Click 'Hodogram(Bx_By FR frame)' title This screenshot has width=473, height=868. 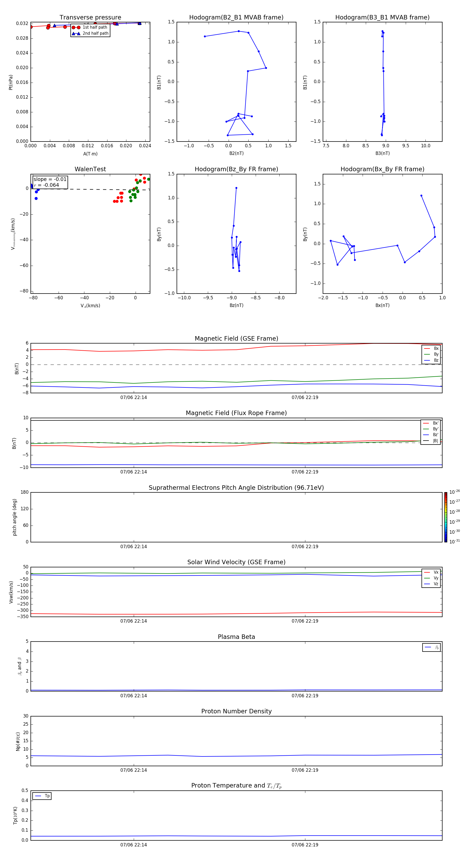(x=382, y=169)
